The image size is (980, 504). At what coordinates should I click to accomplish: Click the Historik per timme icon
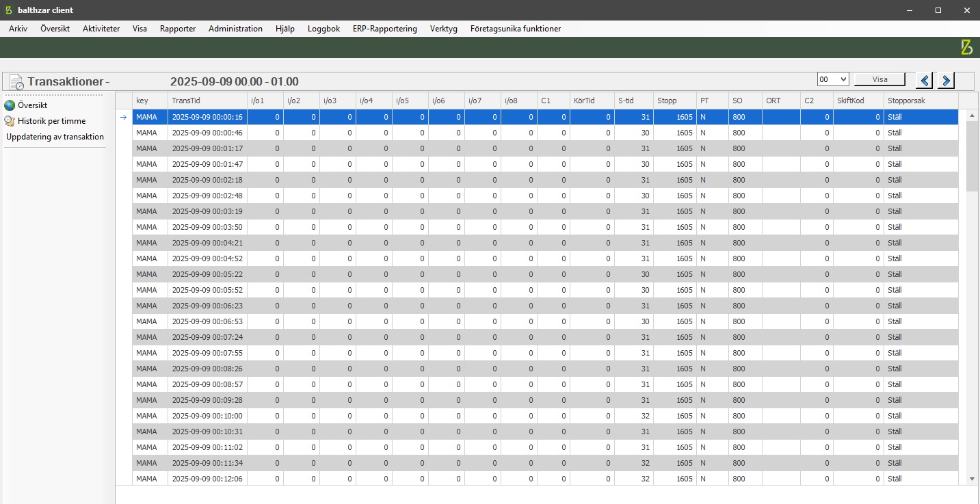point(10,121)
